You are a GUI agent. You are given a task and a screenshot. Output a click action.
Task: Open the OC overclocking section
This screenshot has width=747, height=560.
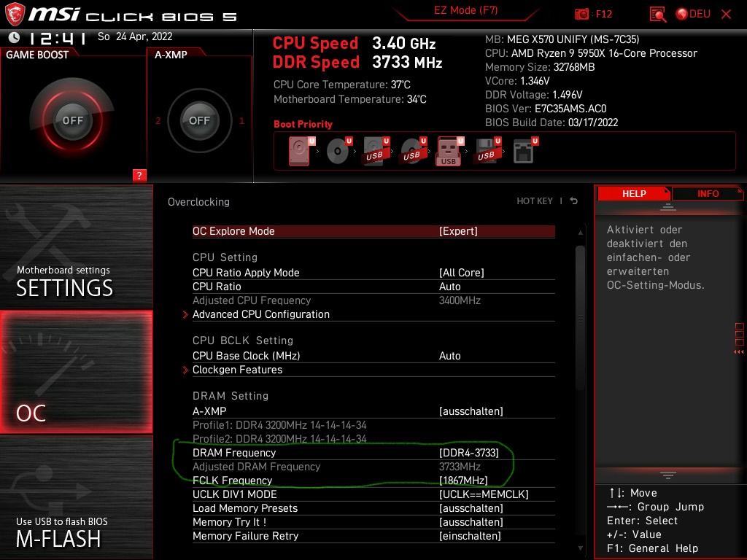[76, 372]
